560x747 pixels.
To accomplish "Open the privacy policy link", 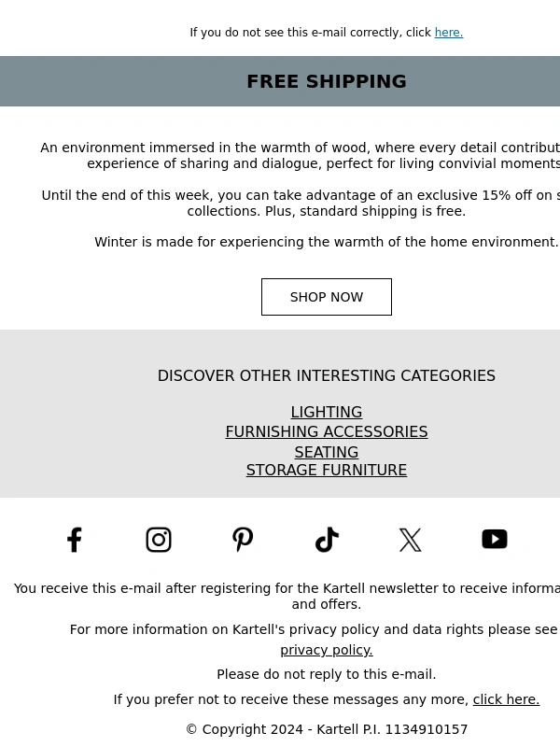I will pos(327,650).
